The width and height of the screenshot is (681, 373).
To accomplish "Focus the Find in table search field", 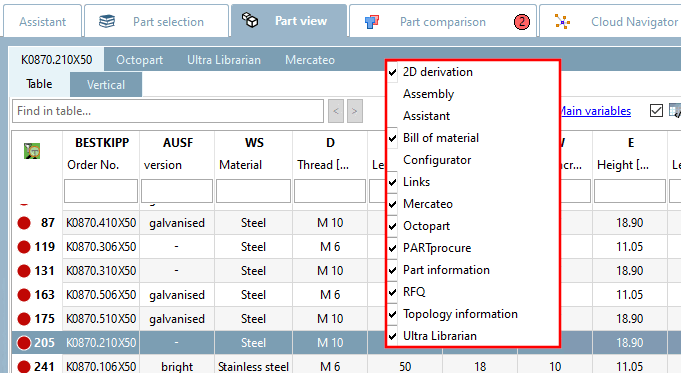I will point(168,111).
